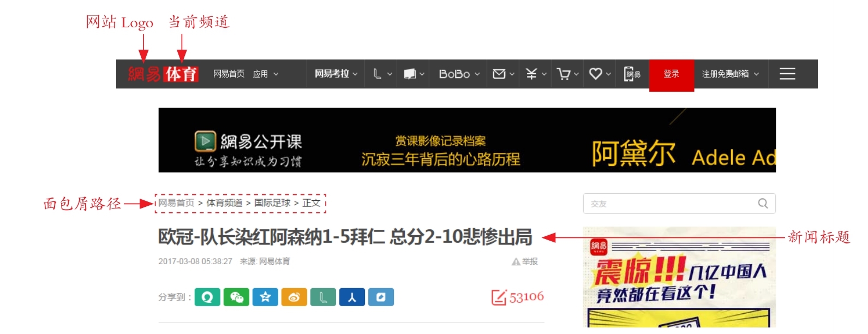Image resolution: width=868 pixels, height=334 pixels.
Task: Expand the 应用 dropdown
Action: point(266,74)
